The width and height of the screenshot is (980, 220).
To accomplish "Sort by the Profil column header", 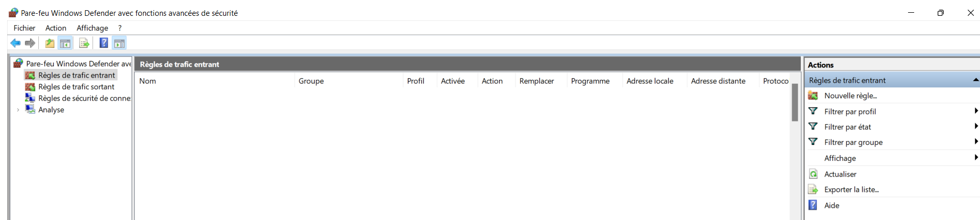I will click(420, 81).
